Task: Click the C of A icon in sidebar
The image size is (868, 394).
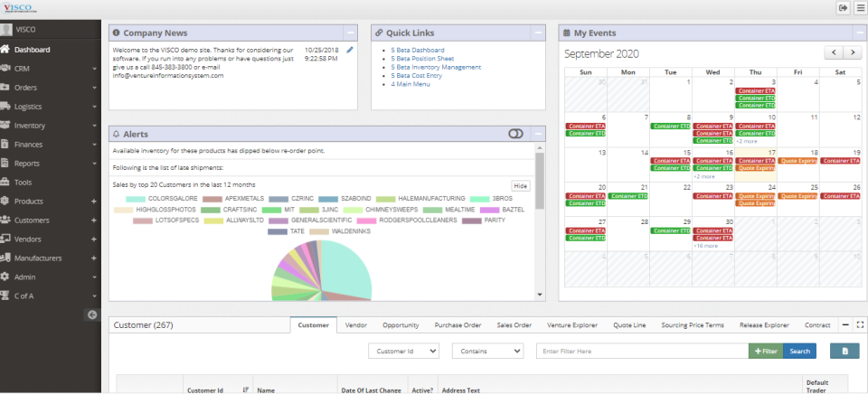Action: (5, 295)
